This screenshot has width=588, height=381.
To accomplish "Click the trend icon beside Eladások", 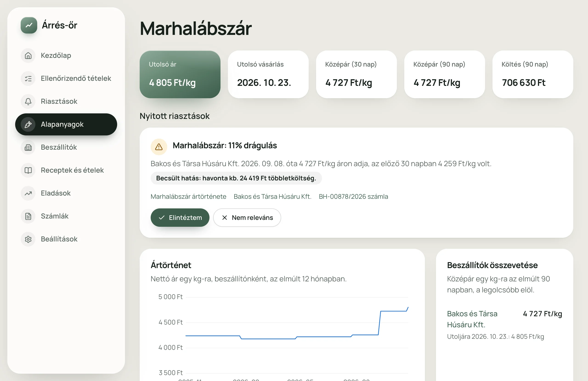I will pos(28,193).
